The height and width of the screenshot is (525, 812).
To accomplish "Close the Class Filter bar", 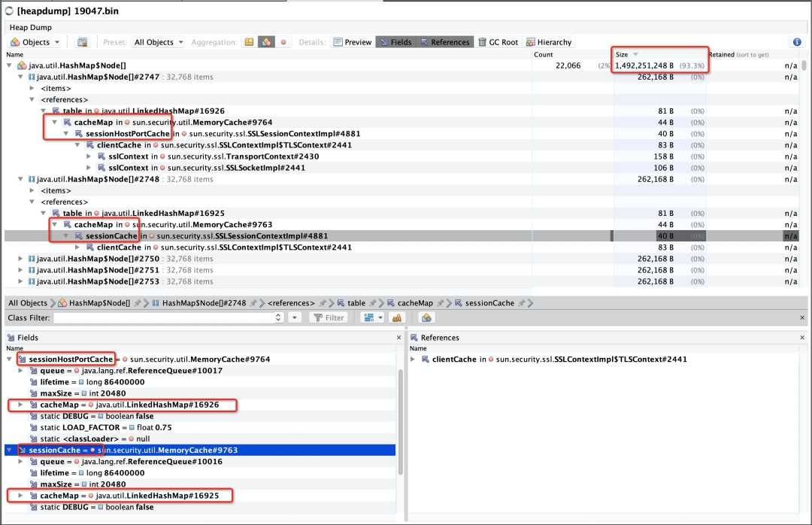I will tap(802, 317).
